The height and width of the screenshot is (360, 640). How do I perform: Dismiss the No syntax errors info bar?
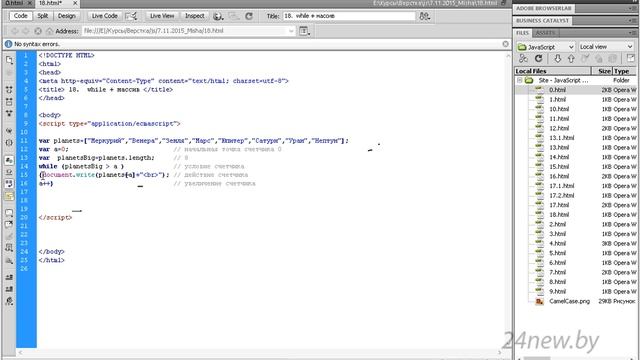505,44
